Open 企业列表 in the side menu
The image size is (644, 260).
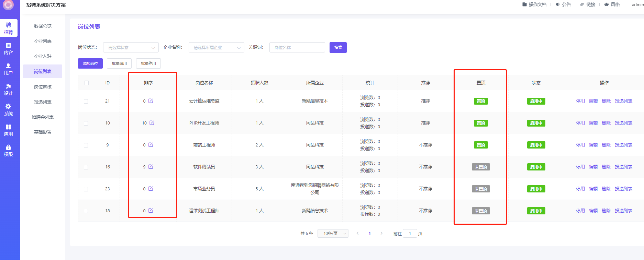(43, 41)
